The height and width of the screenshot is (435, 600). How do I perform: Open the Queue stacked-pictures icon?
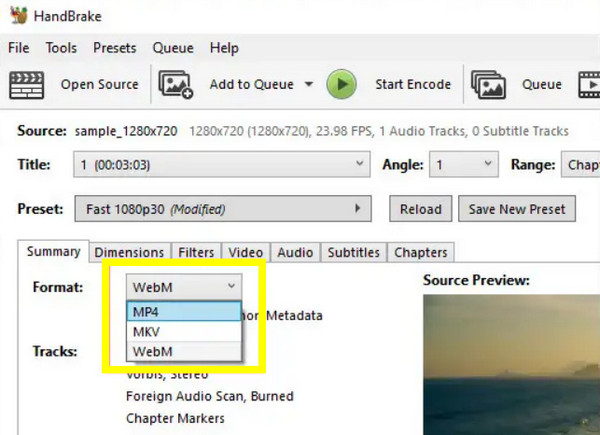tap(488, 85)
